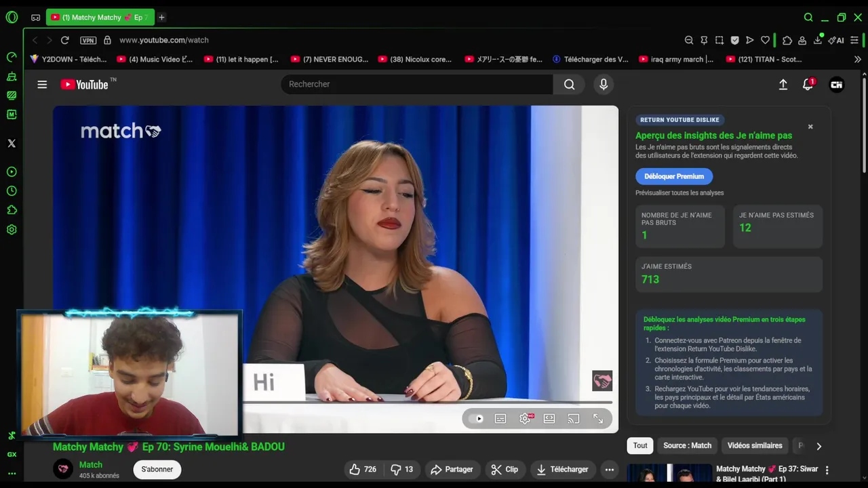Screen dimensions: 868x488
Task: Open sidebar settings gear icon
Action: pyautogui.click(x=12, y=230)
